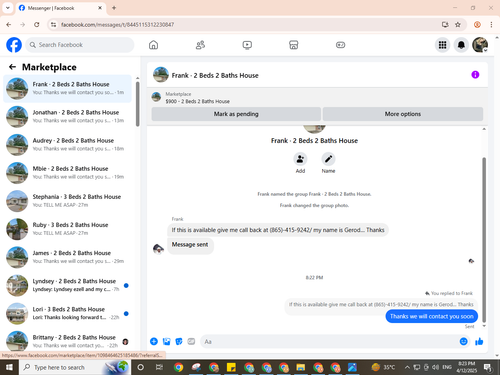
Task: Open the Windows Start menu
Action: coord(9,367)
